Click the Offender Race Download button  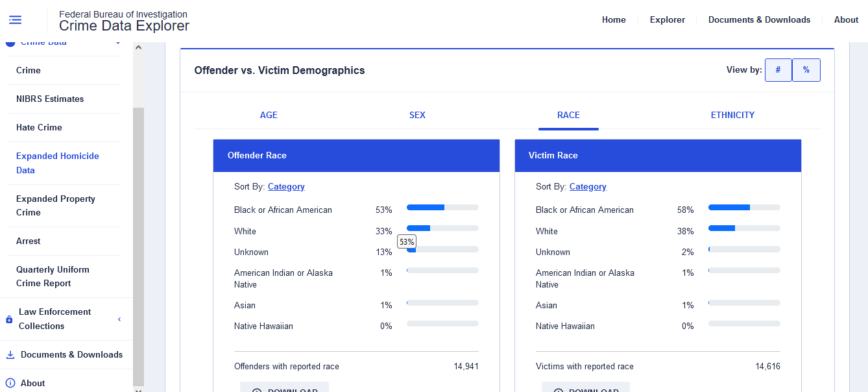[284, 388]
